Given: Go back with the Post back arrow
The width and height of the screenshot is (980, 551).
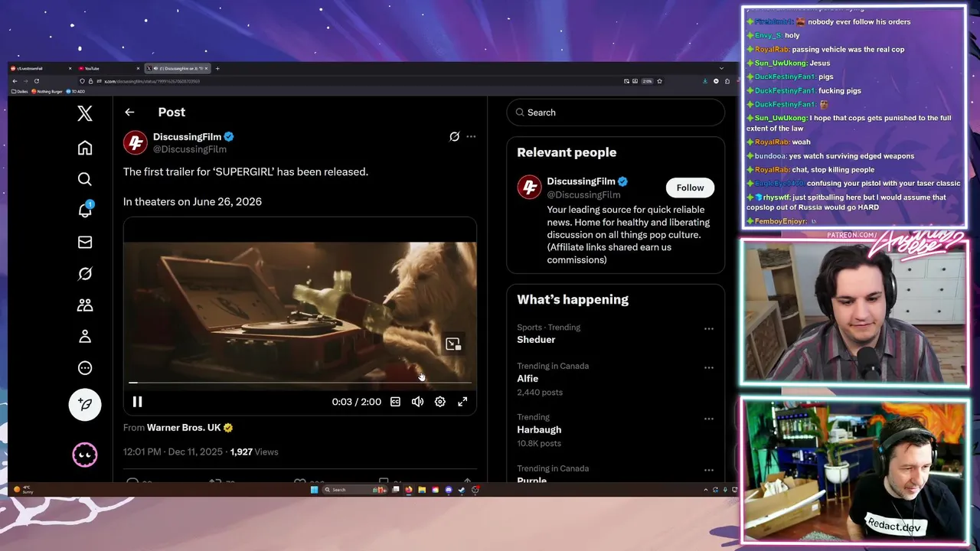Looking at the screenshot, I should click(129, 112).
